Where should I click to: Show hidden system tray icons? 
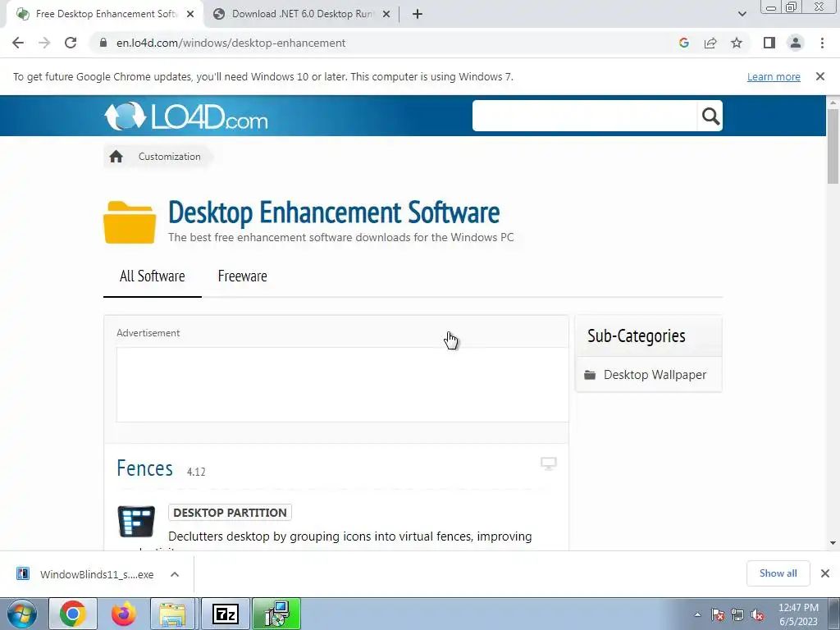coord(697,614)
